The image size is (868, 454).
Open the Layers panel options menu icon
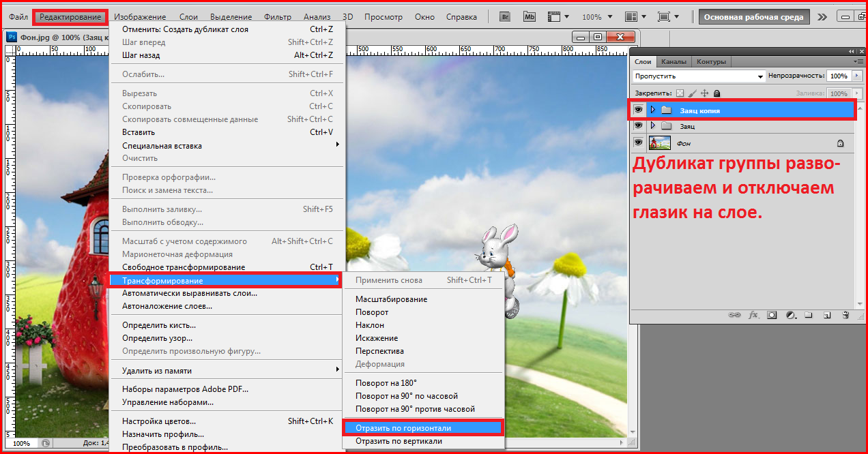coord(858,61)
